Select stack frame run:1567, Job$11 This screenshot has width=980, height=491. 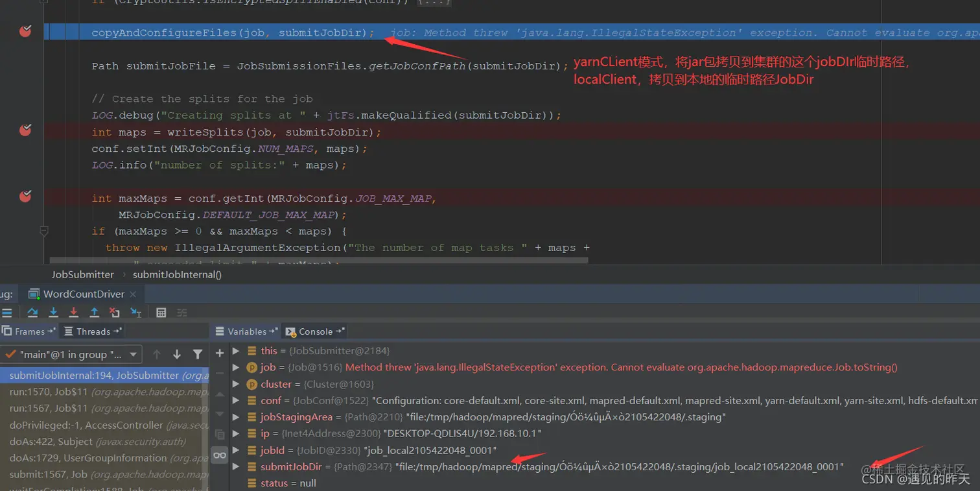[x=104, y=409]
